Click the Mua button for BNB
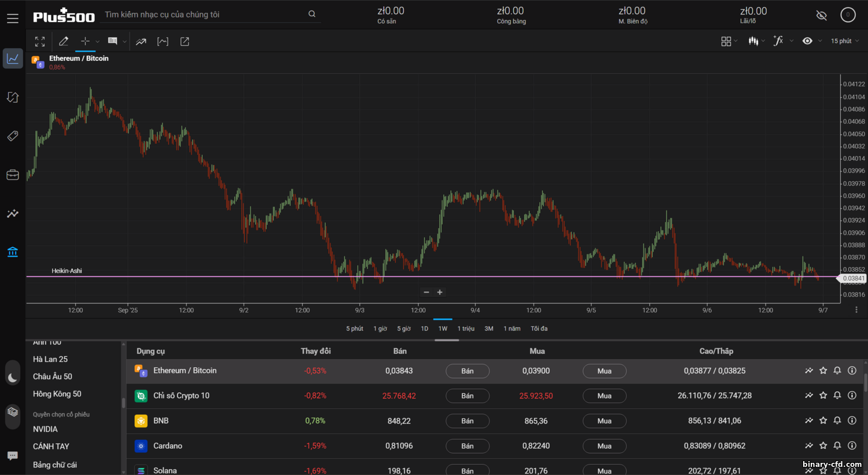The height and width of the screenshot is (475, 868). coord(604,421)
